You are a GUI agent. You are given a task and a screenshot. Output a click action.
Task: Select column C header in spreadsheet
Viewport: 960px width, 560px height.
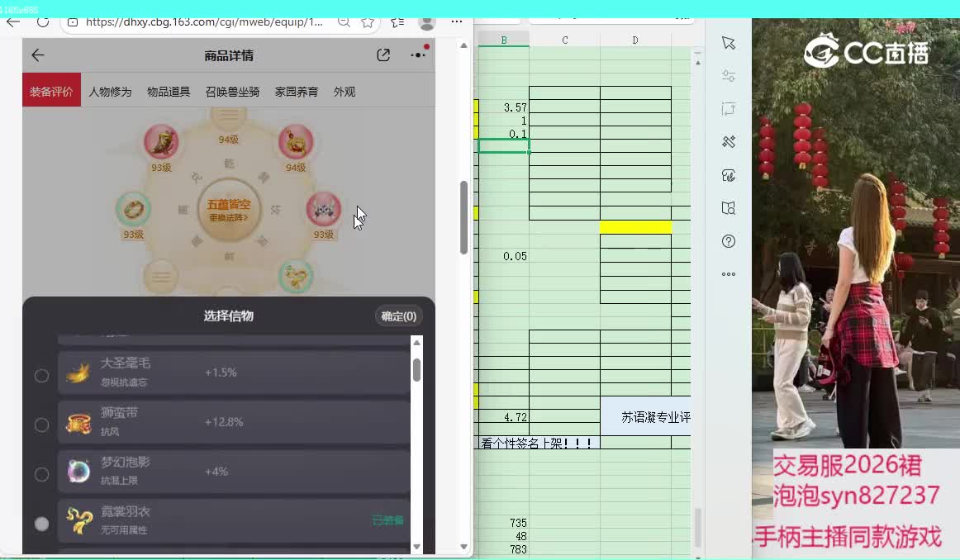(564, 40)
